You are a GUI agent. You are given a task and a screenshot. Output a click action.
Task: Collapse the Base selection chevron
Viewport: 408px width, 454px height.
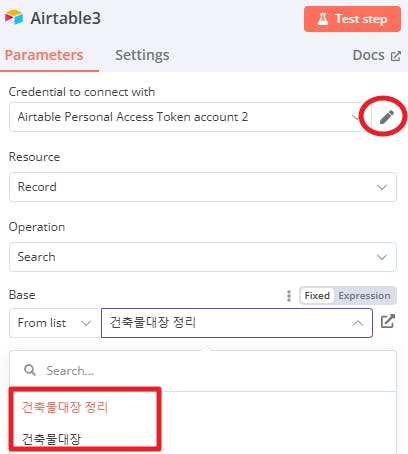358,323
